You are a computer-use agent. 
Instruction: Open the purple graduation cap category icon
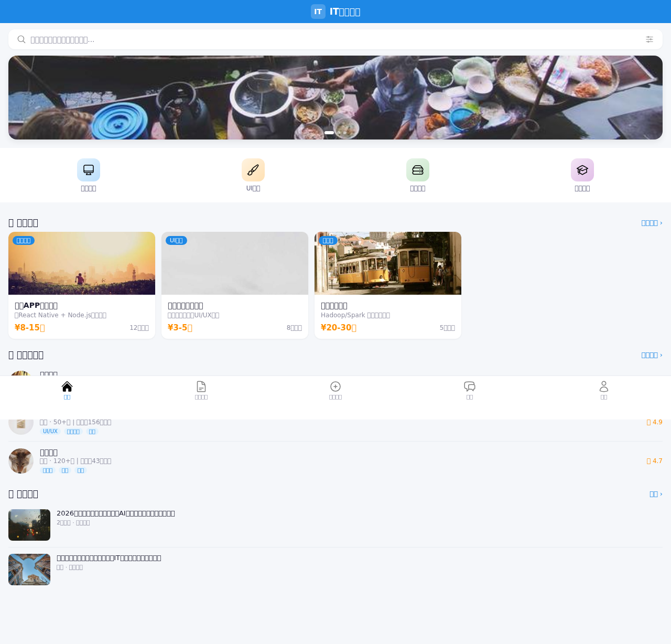coord(582,170)
